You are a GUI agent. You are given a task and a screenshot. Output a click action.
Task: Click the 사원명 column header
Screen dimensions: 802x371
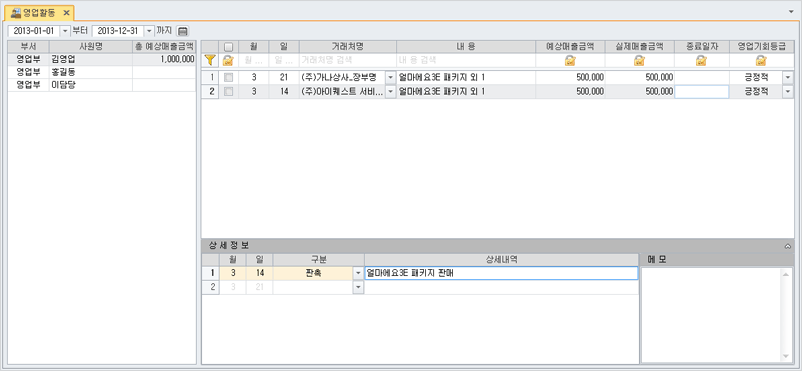[91, 46]
